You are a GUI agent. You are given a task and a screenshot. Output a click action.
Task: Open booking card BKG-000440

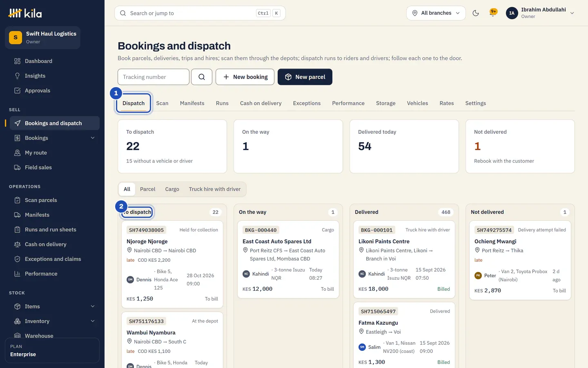click(288, 259)
